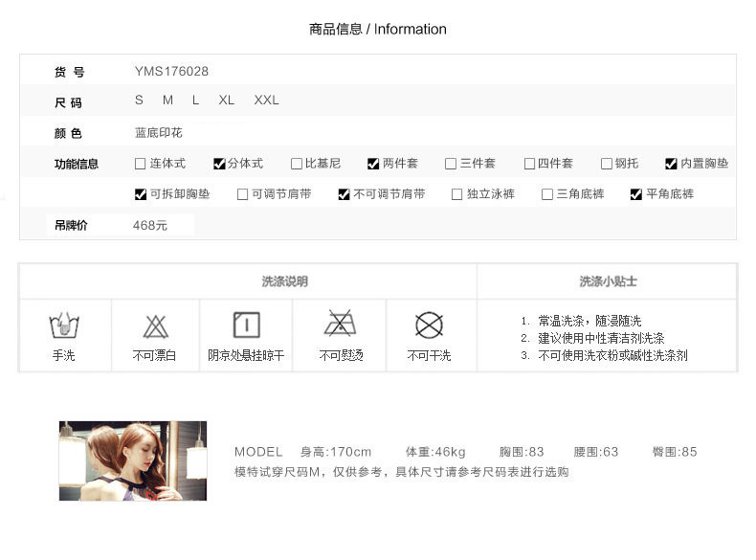Click the hang-dry in shade (阴凉处悬挂晾干) icon
The image size is (756, 560).
pos(247,325)
